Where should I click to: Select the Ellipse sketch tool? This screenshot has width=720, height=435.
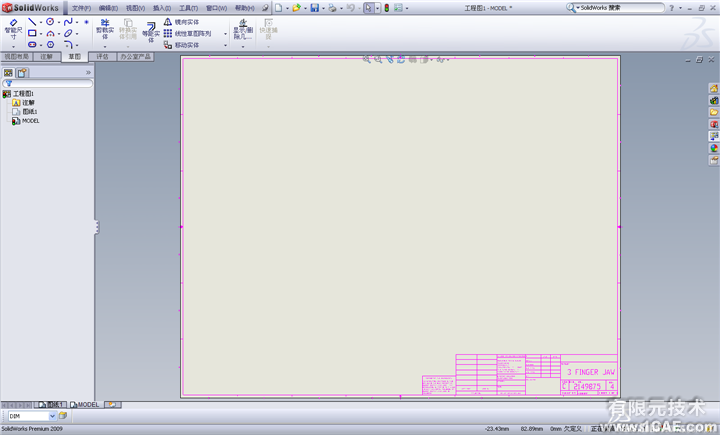(68, 33)
